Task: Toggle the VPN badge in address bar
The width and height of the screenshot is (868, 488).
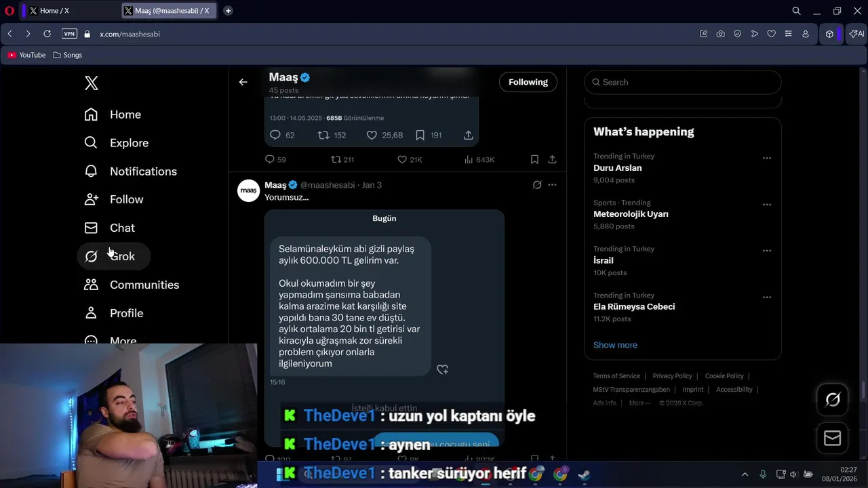Action: click(x=69, y=34)
